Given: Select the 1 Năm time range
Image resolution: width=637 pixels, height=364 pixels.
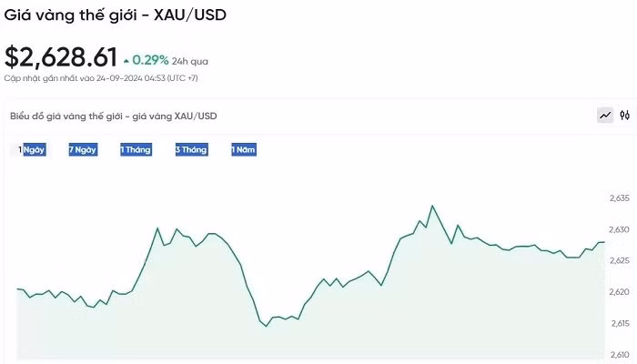Looking at the screenshot, I should (x=244, y=149).
